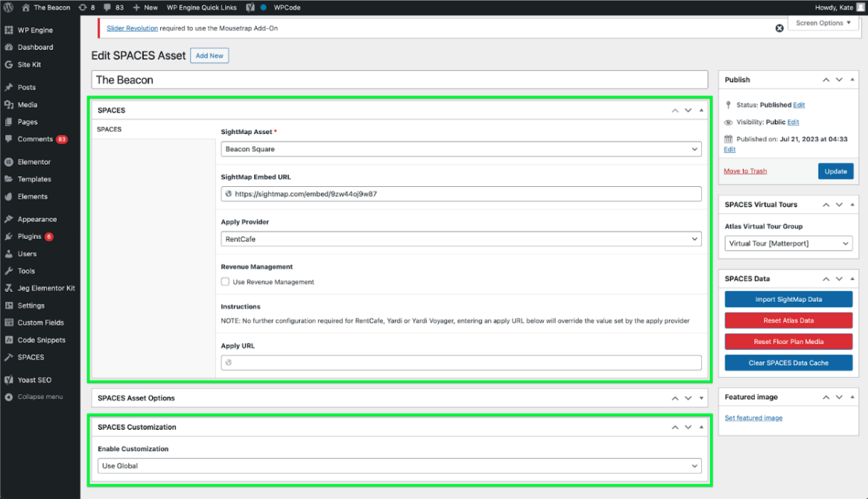Click the Add New button
This screenshot has height=499, width=868.
click(x=209, y=55)
